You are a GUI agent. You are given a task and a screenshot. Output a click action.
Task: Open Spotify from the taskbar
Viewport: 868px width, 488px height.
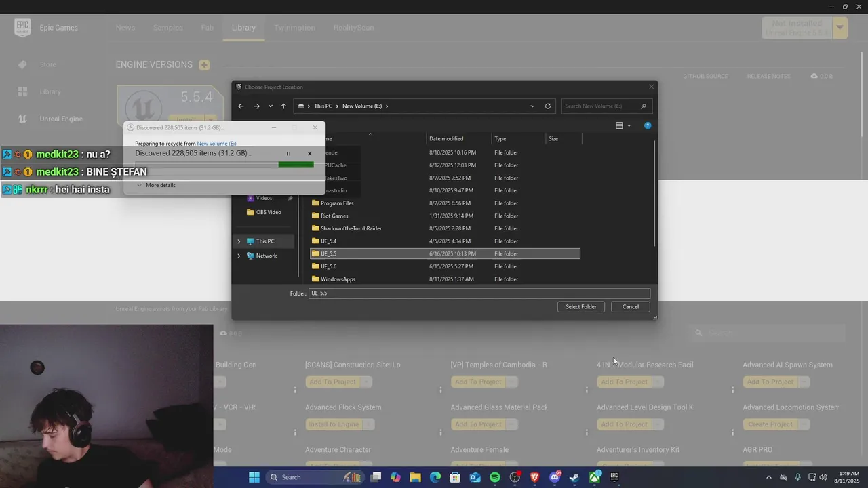(x=495, y=477)
